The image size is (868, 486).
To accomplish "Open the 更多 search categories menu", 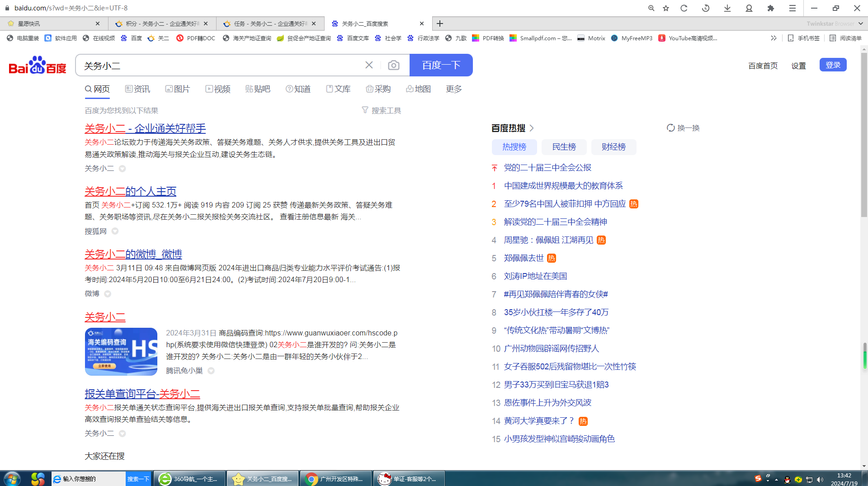I will point(454,89).
